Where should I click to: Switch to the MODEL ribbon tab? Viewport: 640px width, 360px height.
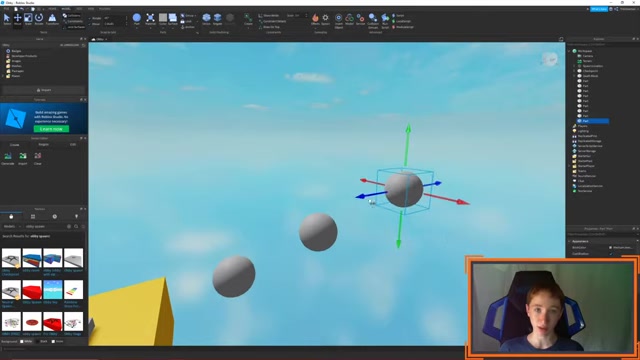[x=66, y=9]
